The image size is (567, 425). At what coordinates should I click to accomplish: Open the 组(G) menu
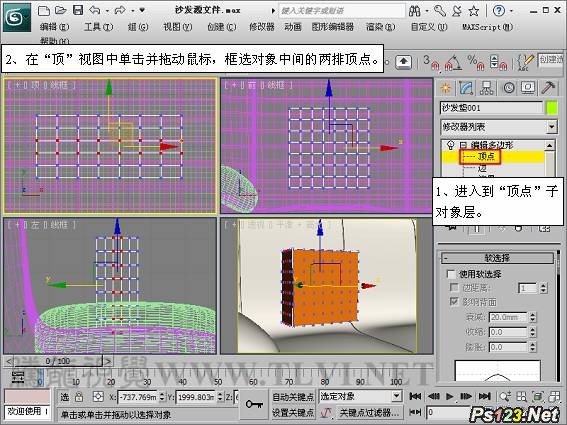[138, 27]
